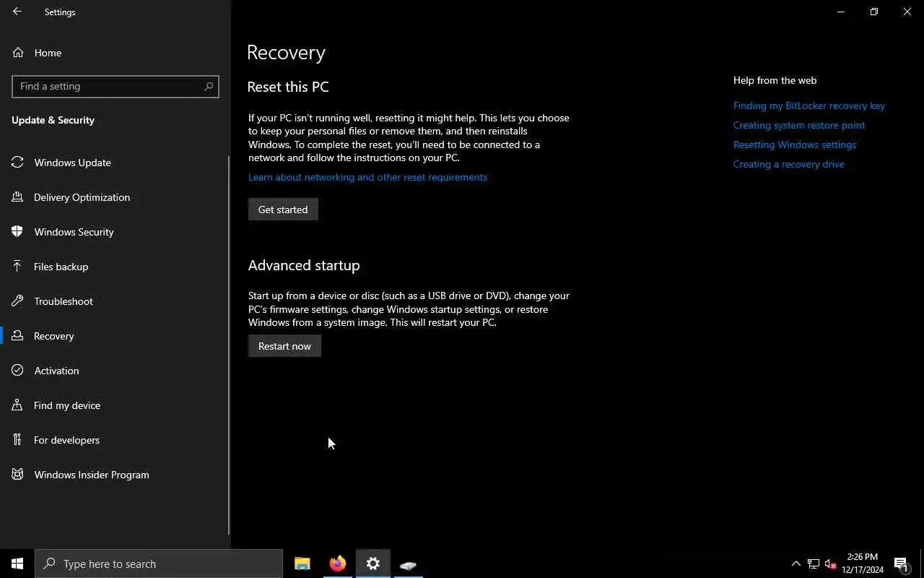Screen dimensions: 924x578
Task: Click the Settings gear taskbar icon
Action: (x=372, y=564)
